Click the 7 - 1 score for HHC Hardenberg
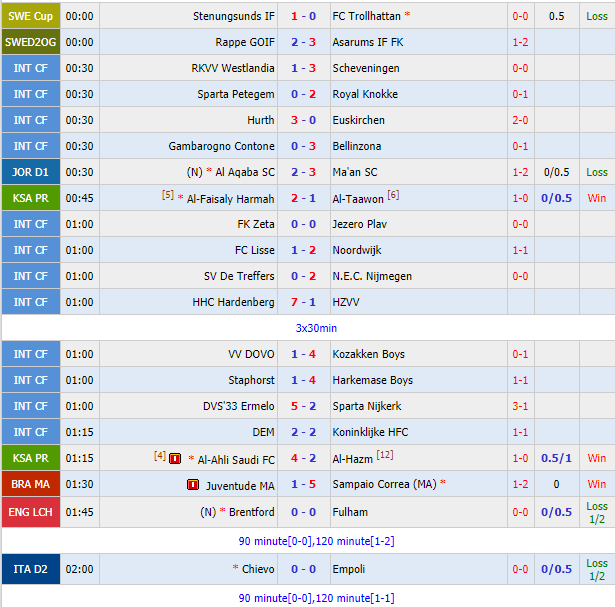 (x=304, y=302)
